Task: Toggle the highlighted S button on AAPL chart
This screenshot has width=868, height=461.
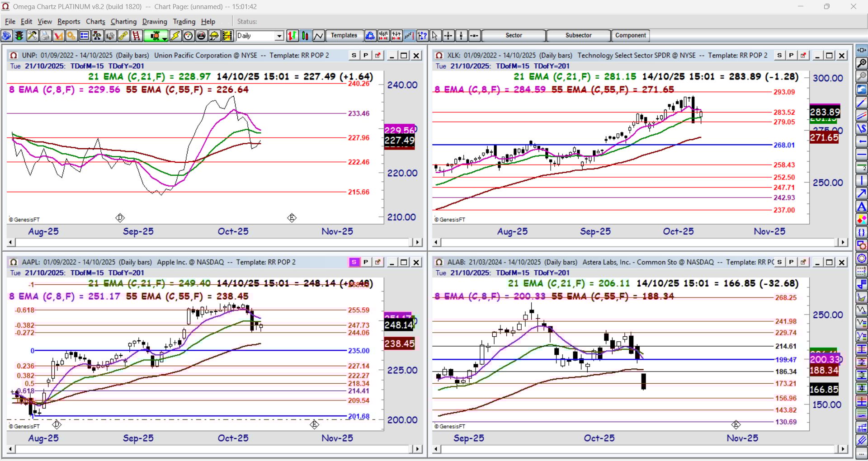Action: [354, 262]
